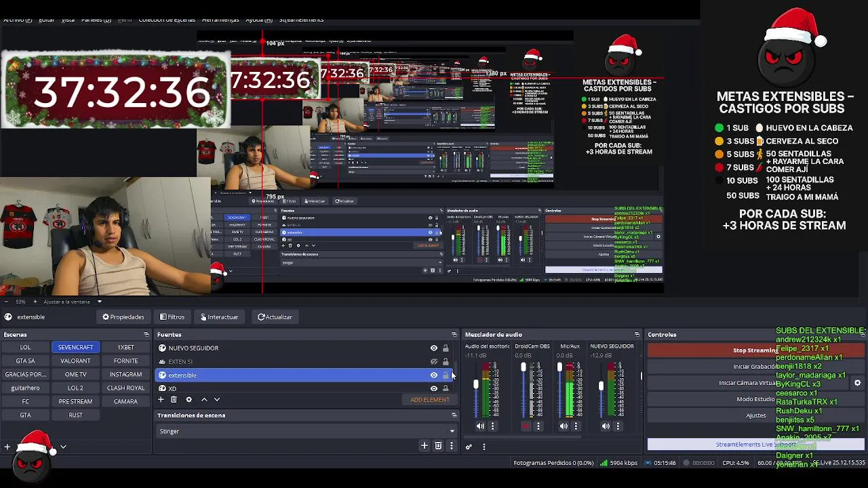Open the Archivo menu
The height and width of the screenshot is (488, 868).
[17, 20]
